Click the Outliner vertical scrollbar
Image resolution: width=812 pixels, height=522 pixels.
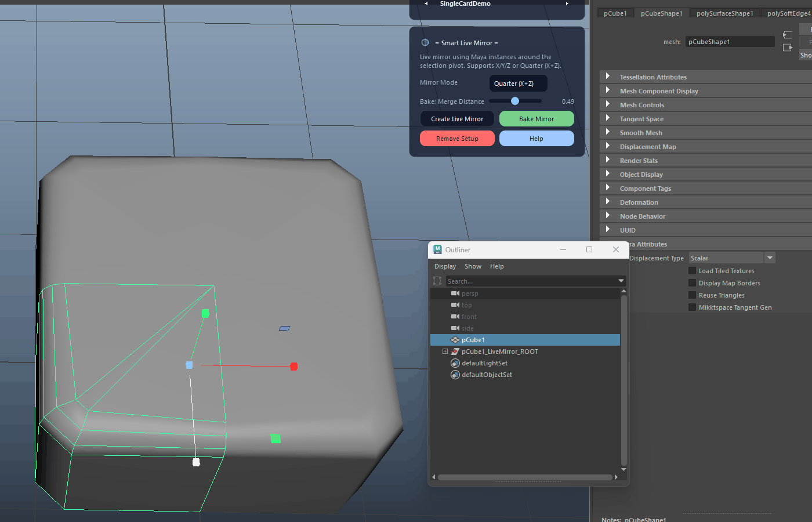pos(624,380)
